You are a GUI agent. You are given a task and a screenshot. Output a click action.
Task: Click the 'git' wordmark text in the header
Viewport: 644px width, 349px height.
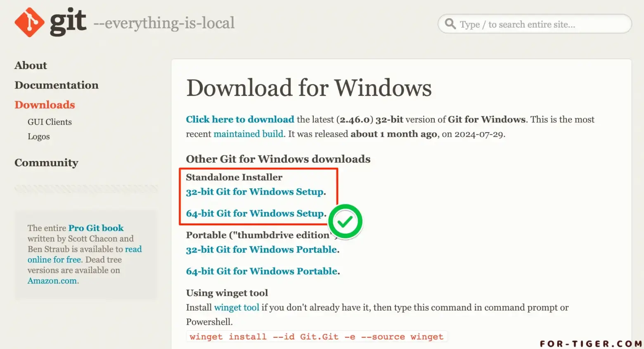[68, 21]
